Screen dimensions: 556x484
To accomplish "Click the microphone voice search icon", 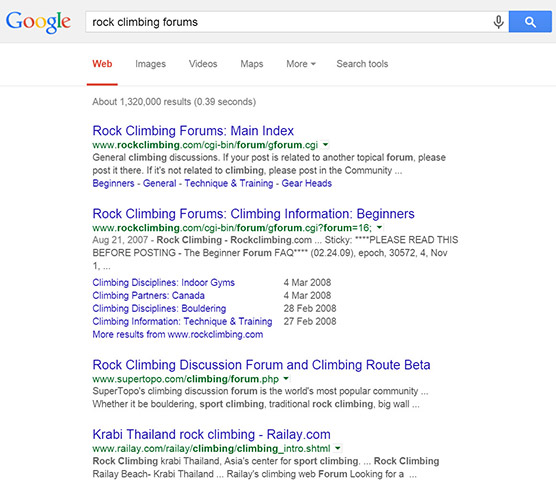I will [498, 22].
